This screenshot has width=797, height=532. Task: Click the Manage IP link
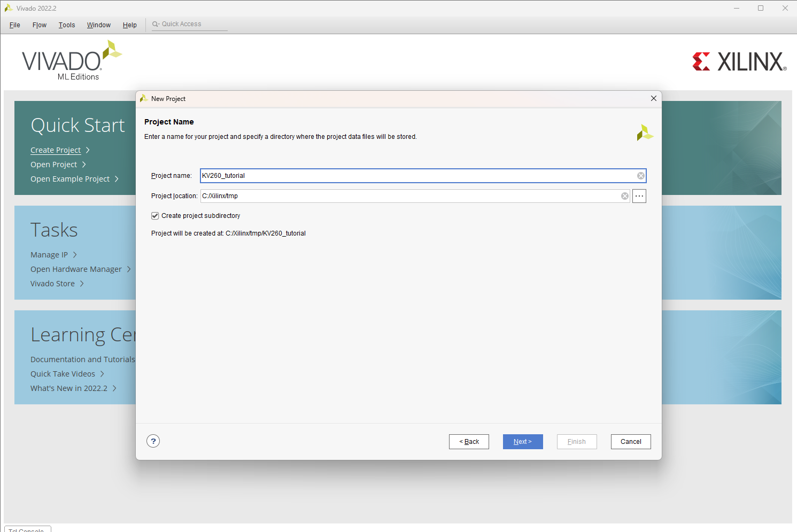pos(49,255)
